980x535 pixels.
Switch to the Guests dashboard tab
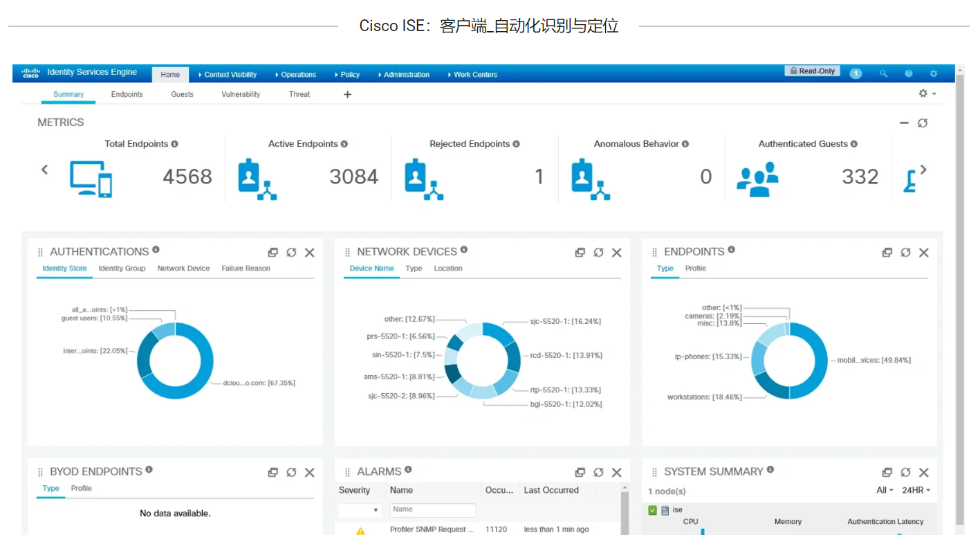183,94
